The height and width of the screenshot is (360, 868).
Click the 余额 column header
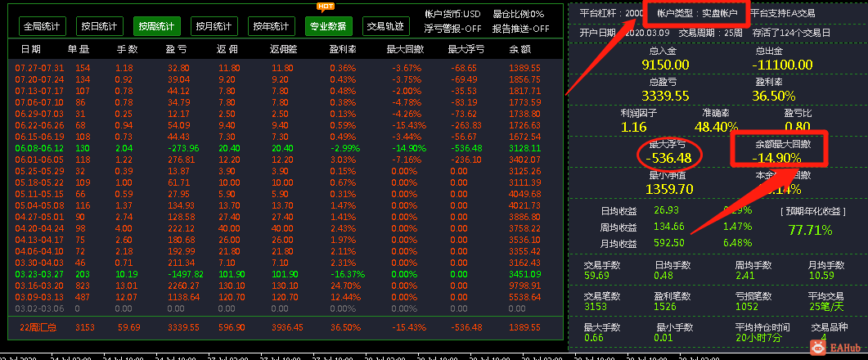[519, 49]
